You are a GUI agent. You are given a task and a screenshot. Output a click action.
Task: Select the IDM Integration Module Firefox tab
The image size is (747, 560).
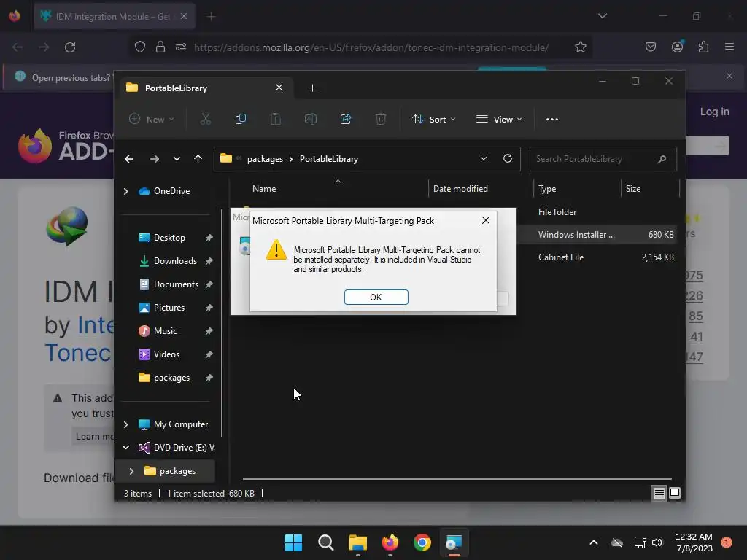[x=115, y=16]
